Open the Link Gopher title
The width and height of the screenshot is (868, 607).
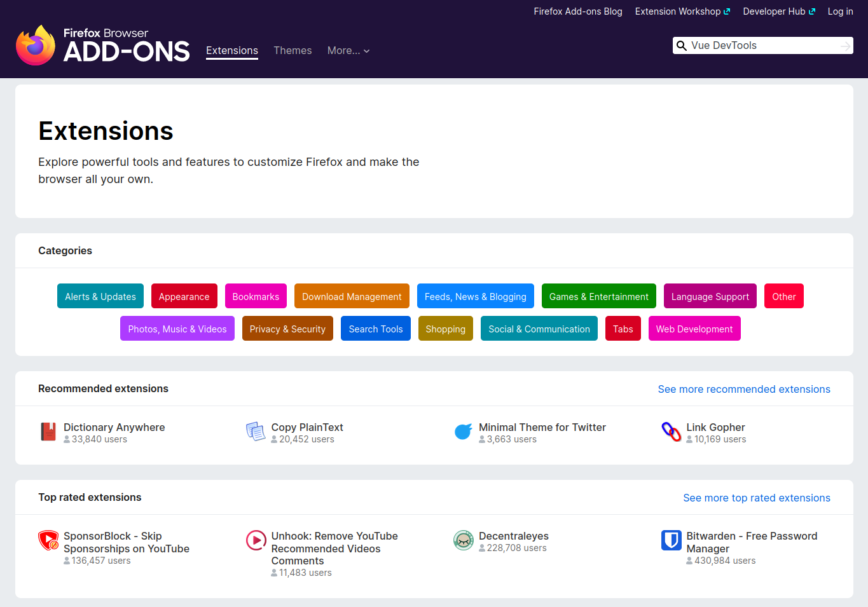[715, 427]
